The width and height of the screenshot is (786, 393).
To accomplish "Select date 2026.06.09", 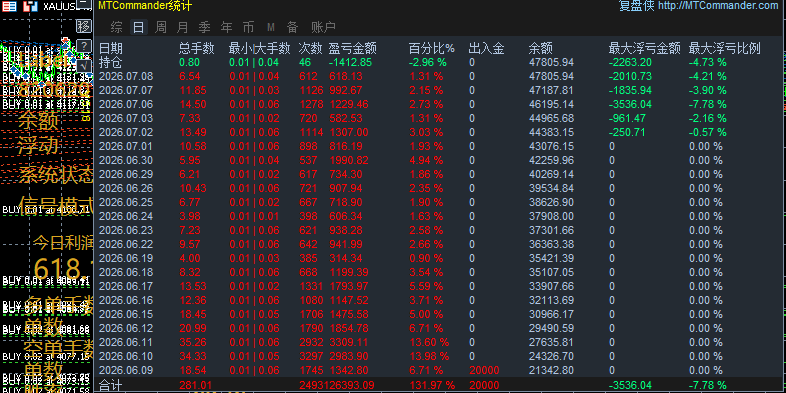I will (126, 370).
